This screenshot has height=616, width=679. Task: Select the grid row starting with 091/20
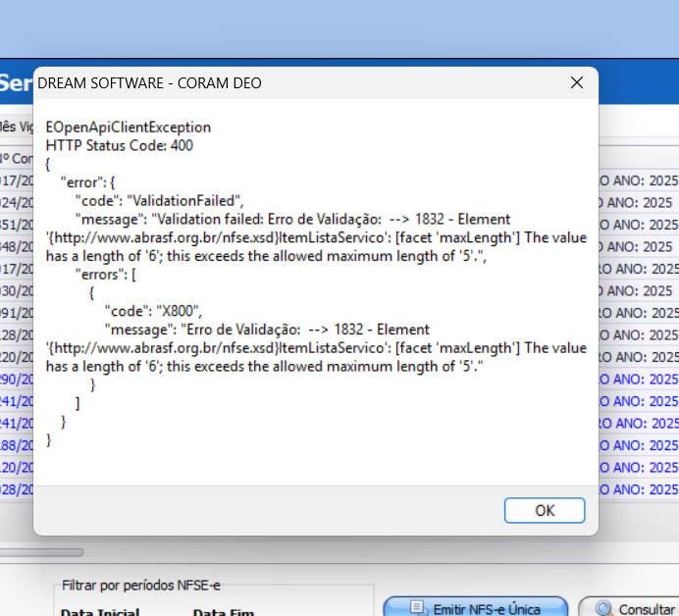coord(17,313)
